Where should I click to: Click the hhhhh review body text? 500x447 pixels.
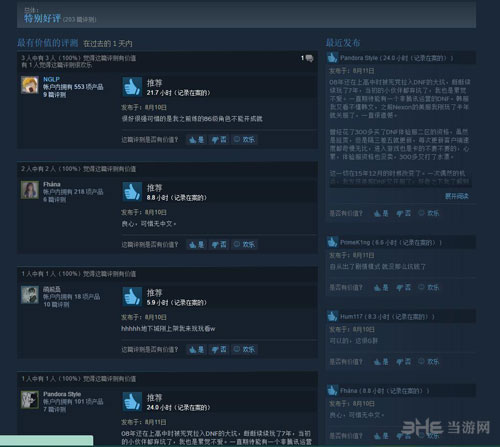tap(168, 329)
